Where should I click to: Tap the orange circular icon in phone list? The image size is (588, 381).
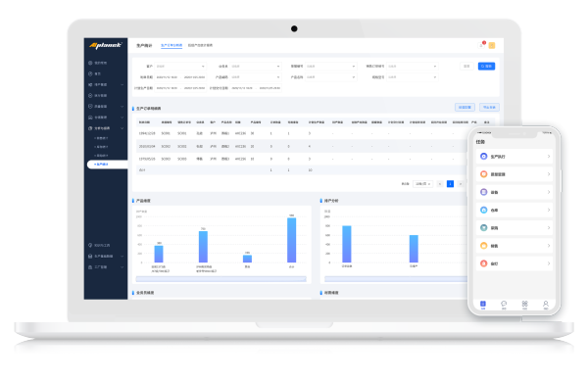pyautogui.click(x=484, y=174)
